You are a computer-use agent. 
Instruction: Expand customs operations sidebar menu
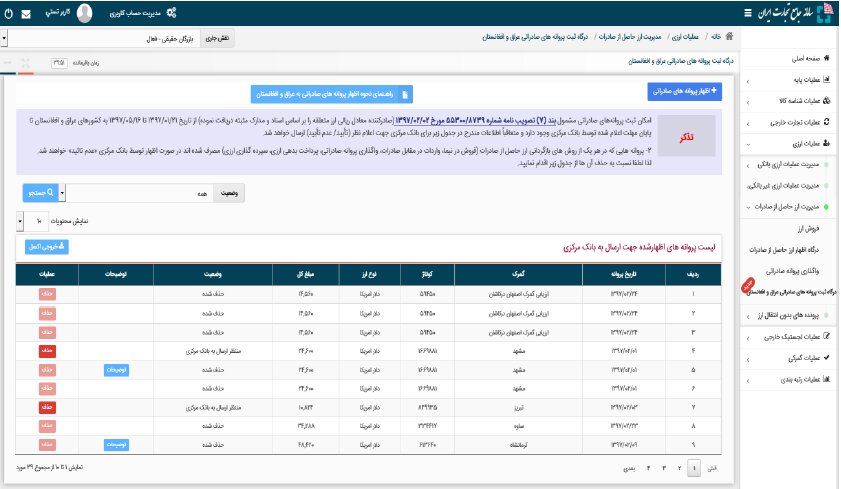point(790,357)
